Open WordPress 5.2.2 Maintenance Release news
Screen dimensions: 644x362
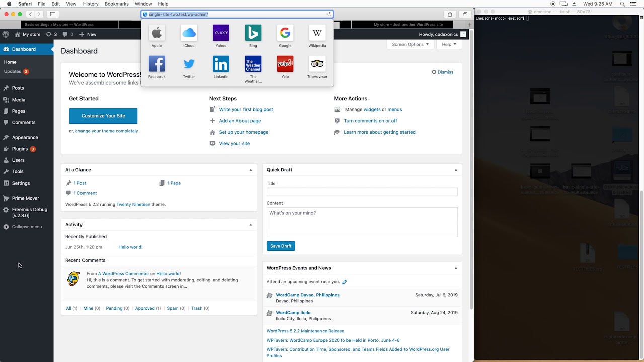305,331
